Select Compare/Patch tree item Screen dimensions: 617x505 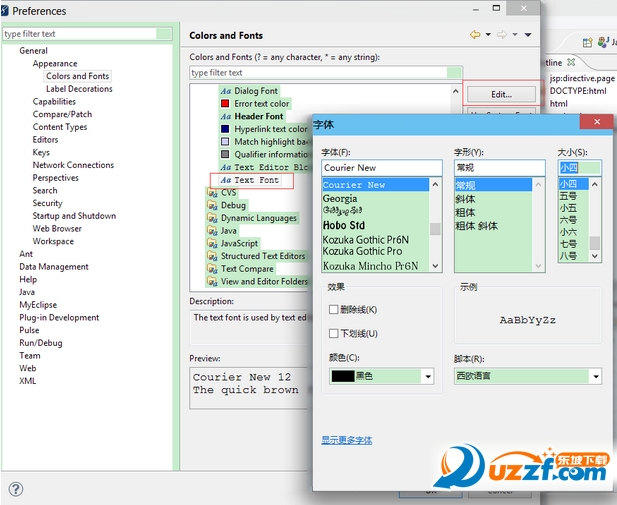(x=62, y=114)
